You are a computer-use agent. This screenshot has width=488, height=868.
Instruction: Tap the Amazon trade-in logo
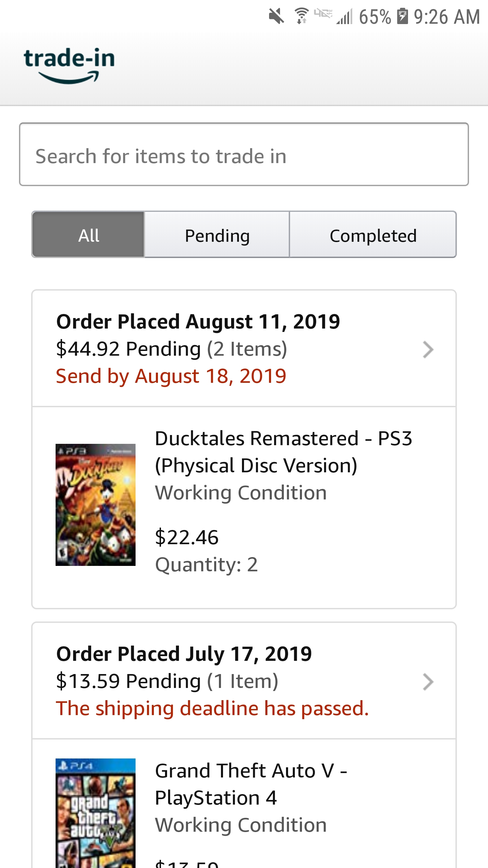pyautogui.click(x=69, y=65)
